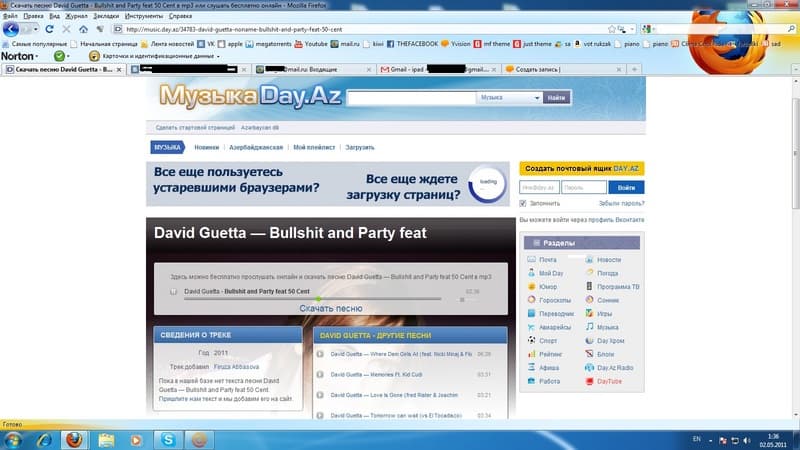Open the Авиарейсы plane icon

[x=531, y=327]
